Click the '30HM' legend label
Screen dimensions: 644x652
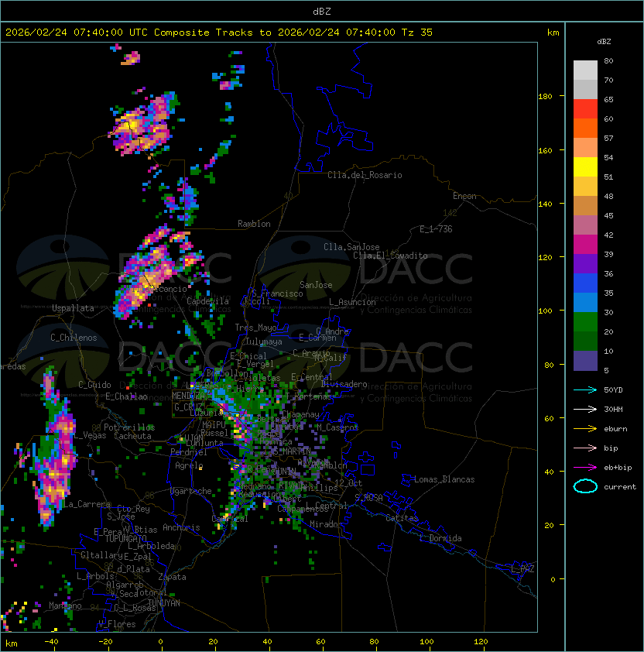pos(613,409)
